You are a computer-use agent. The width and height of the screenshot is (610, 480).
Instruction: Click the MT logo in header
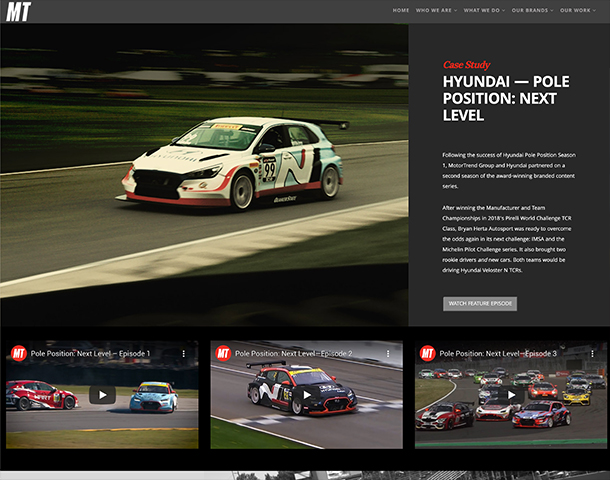[18, 12]
